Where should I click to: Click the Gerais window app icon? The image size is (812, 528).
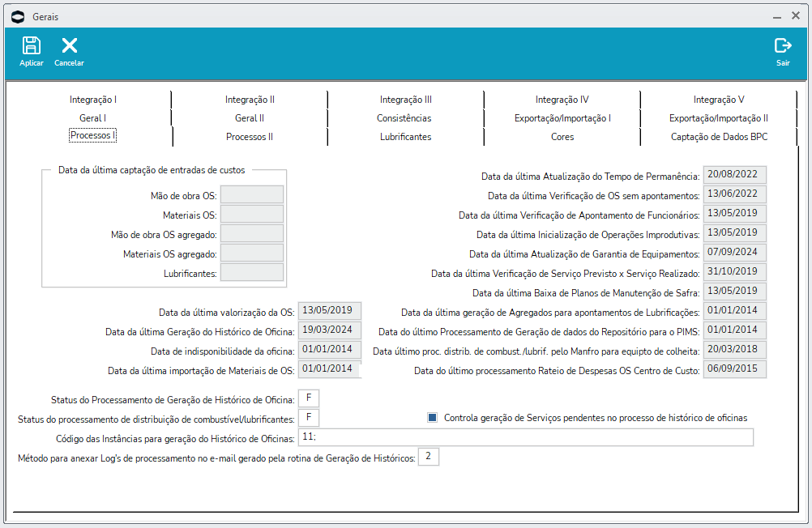pos(18,17)
